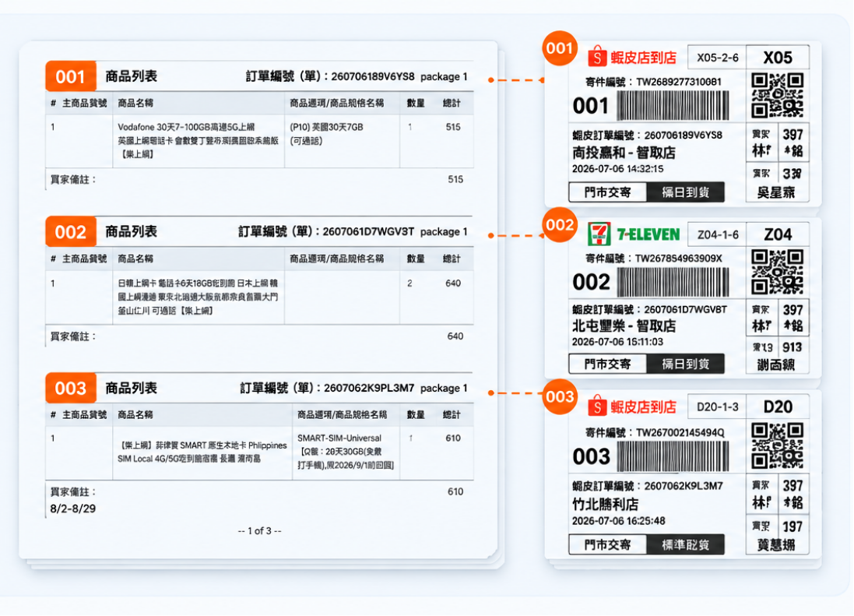Select shipment number starting TW267002 on label 003
This screenshot has height=616, width=854.
[x=680, y=433]
